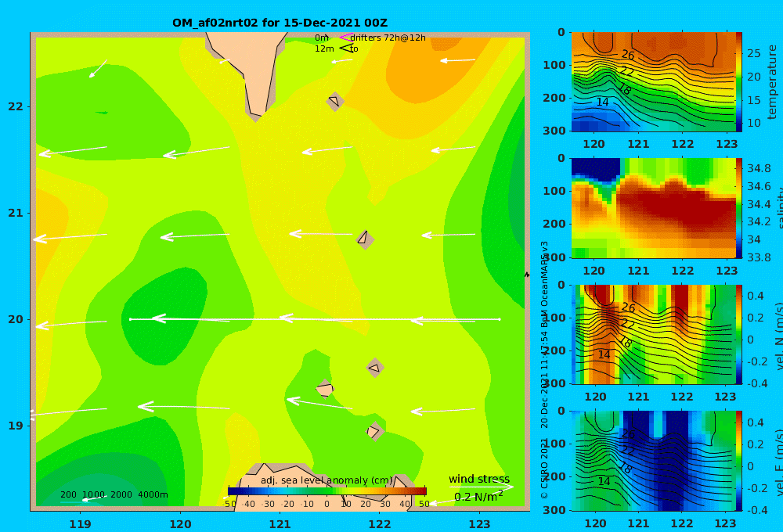The height and width of the screenshot is (532, 783).
Task: Click the '26' contour label in temperature panel
Action: pos(628,55)
